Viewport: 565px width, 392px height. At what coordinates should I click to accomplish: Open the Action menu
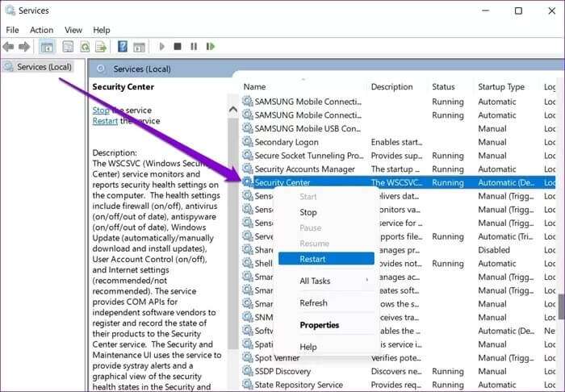[x=41, y=30]
